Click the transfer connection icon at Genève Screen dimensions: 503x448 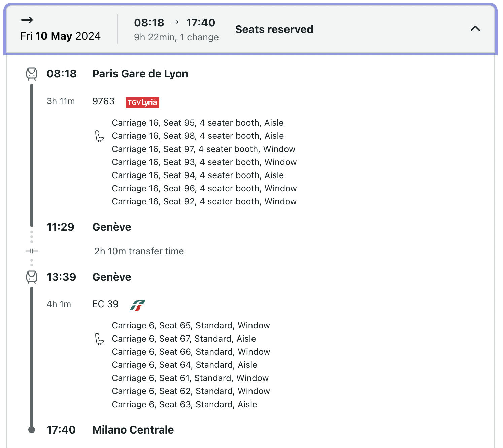[32, 251]
